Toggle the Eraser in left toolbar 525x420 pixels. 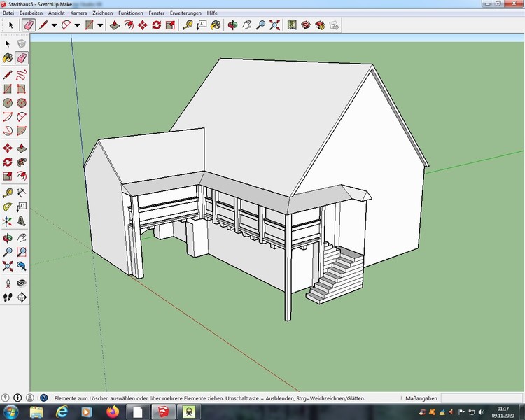[x=22, y=58]
